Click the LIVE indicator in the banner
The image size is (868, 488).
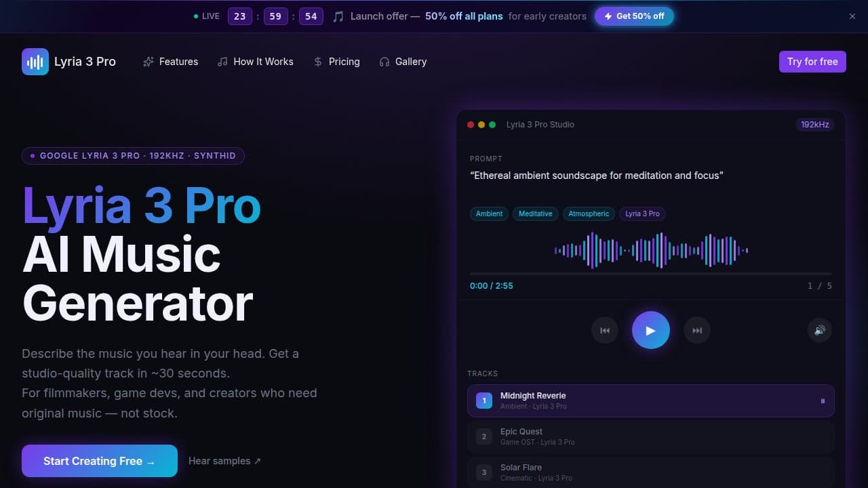(x=206, y=16)
